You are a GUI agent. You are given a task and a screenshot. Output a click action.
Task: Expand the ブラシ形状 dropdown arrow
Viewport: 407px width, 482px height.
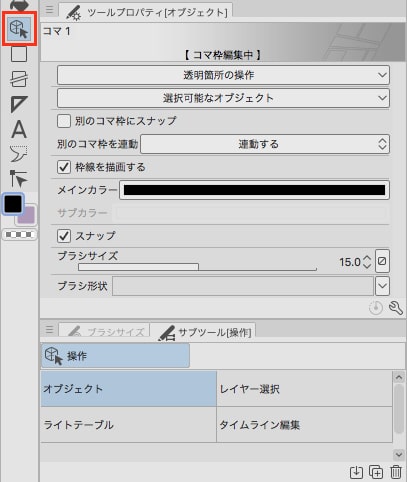coord(382,286)
